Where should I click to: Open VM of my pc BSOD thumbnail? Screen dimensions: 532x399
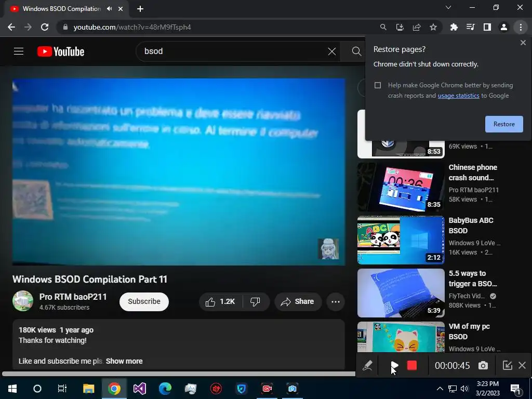[x=401, y=337]
